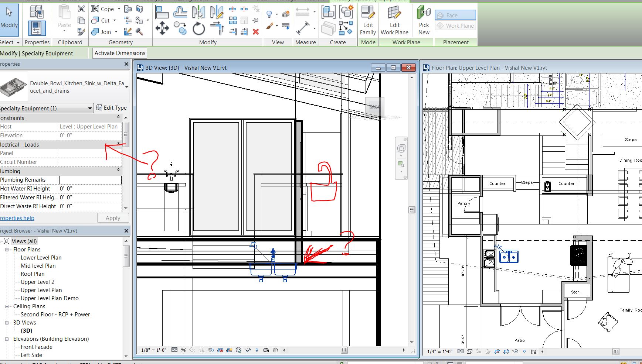This screenshot has width=642, height=364.
Task: Open the Properties help link
Action: (x=17, y=218)
